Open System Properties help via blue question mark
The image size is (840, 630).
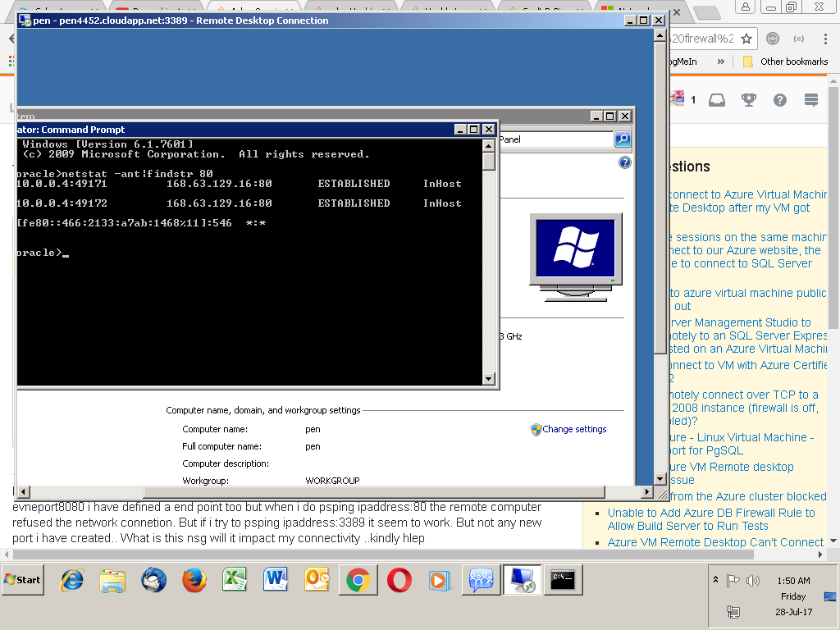[624, 162]
